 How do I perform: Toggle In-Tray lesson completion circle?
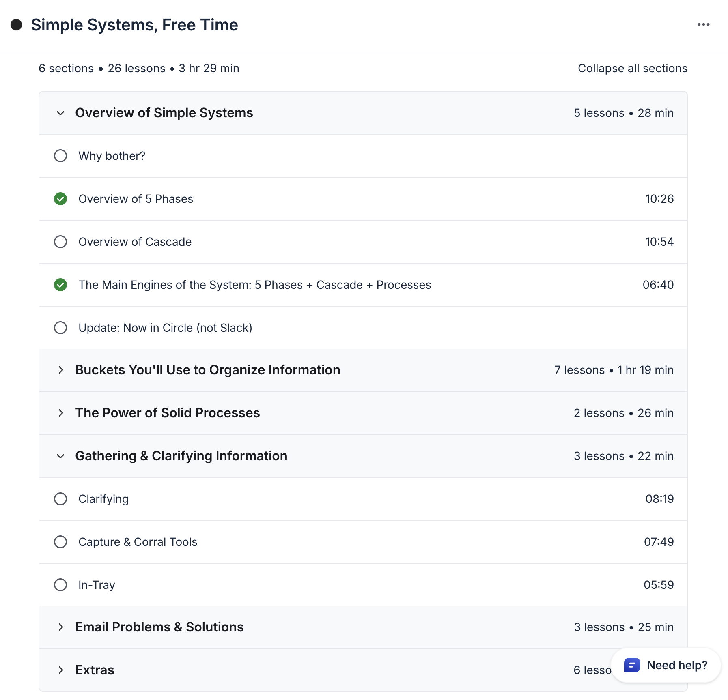60,585
